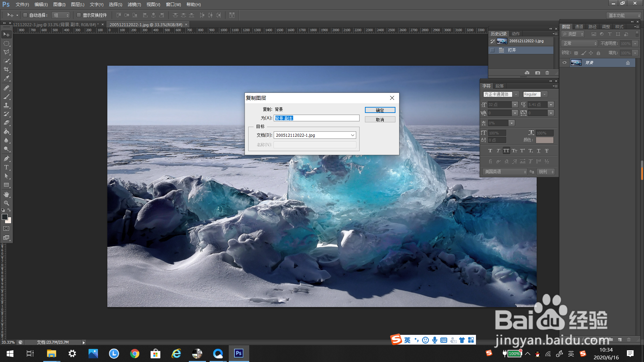644x362 pixels.
Task: Click the layer lock icon on 背景
Action: point(628,63)
